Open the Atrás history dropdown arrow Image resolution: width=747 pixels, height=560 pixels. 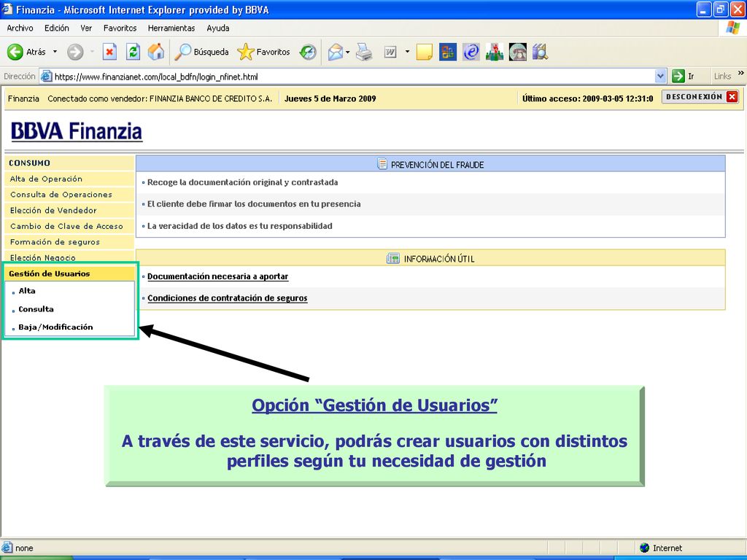click(x=55, y=52)
